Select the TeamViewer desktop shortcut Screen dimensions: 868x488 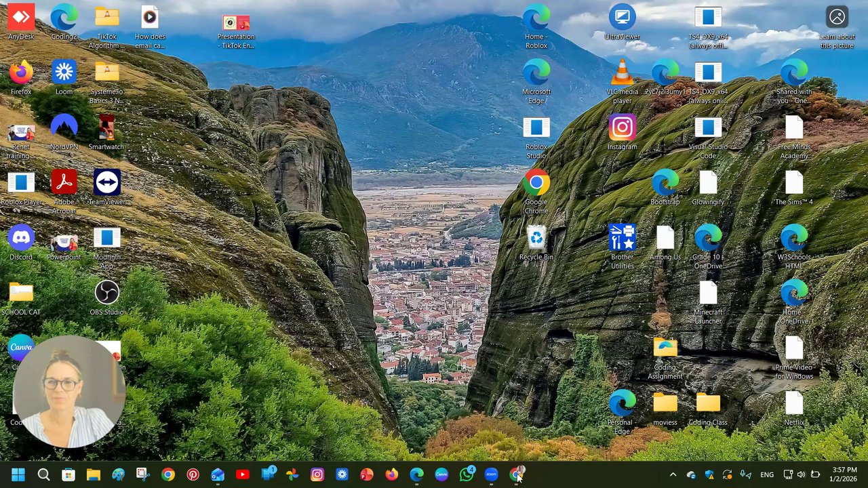(x=106, y=188)
